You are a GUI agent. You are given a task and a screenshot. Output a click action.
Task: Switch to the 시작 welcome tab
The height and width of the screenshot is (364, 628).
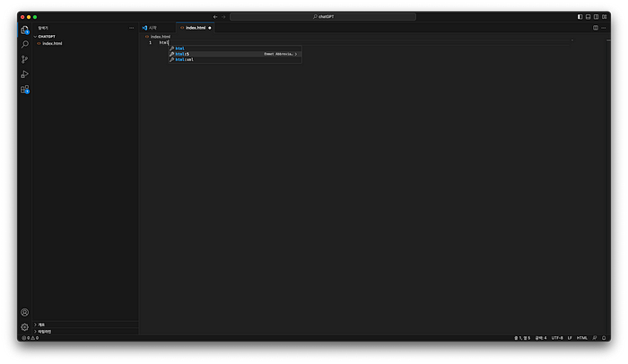click(151, 28)
